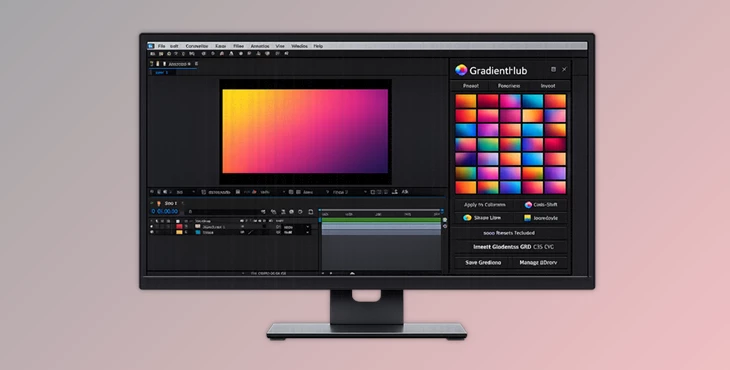Toggle the eye of the red-labeled layer
The width and height of the screenshot is (730, 370).
(x=152, y=227)
